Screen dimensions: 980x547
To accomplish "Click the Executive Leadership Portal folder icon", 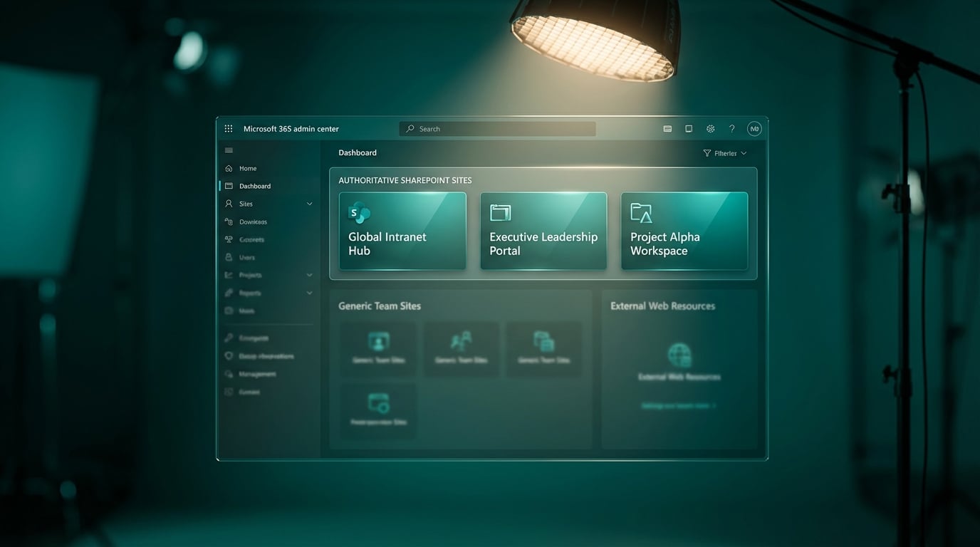I will [501, 212].
